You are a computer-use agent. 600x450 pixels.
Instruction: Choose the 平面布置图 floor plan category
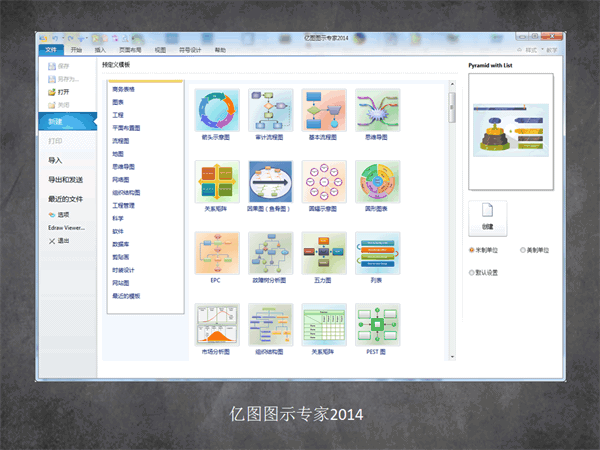pos(126,128)
